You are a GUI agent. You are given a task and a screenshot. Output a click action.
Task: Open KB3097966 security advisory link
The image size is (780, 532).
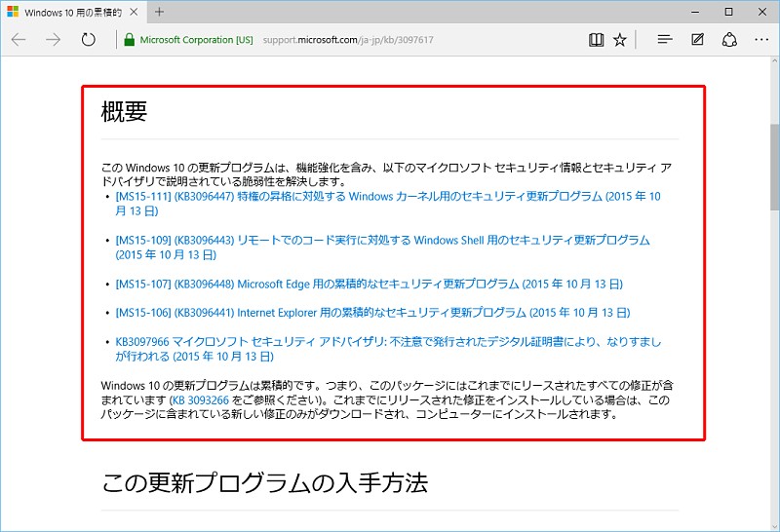(388, 349)
